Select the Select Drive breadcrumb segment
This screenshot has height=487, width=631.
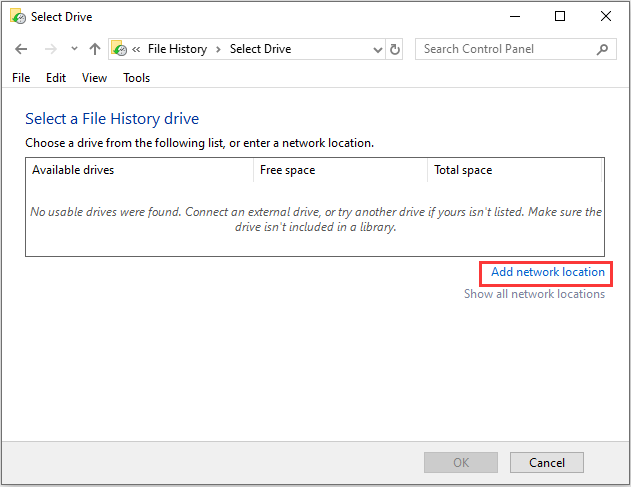point(260,49)
